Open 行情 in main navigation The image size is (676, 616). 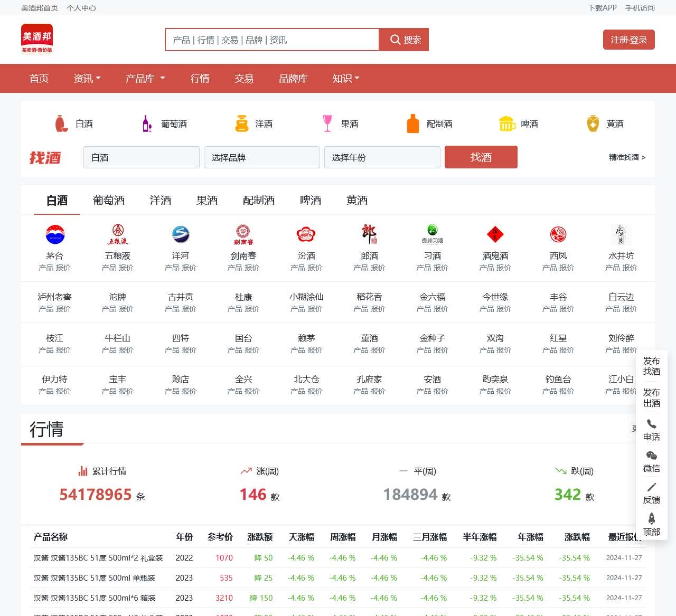coord(200,79)
